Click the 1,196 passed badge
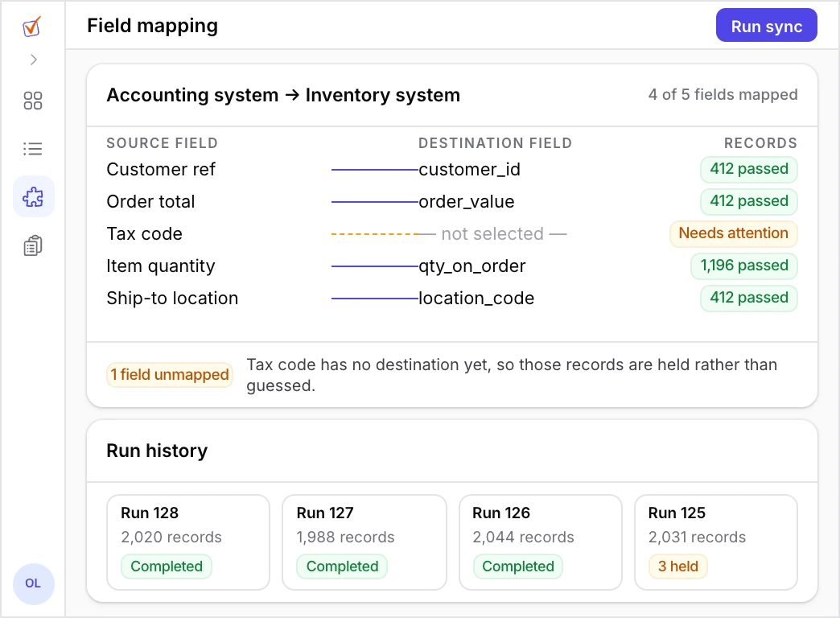The height and width of the screenshot is (618, 840). tap(744, 266)
